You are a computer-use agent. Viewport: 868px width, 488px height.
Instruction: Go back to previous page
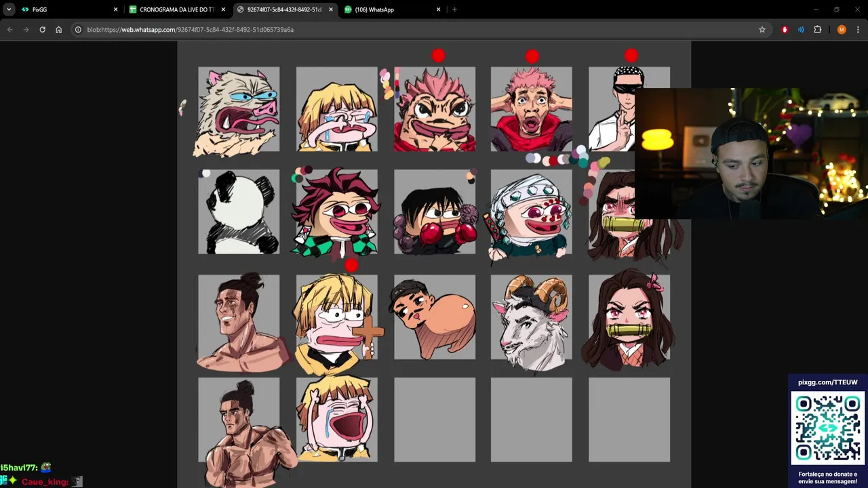[9, 30]
